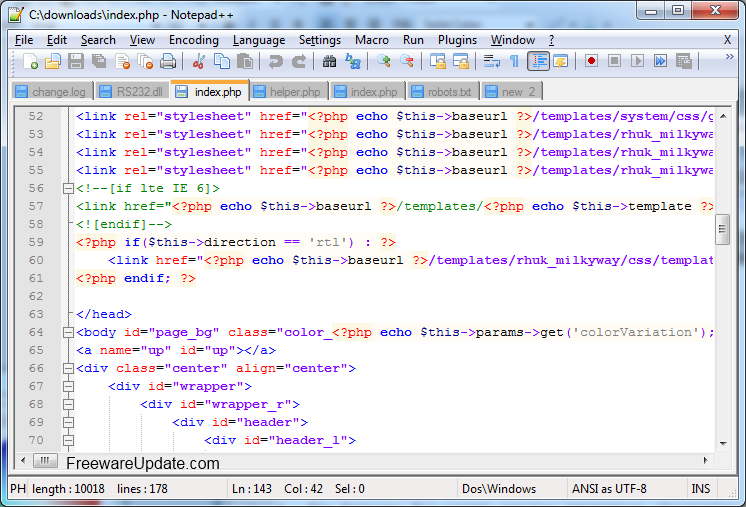Click the ANSI as UTF-8 status field
Screen dimensions: 746x507
[609, 489]
